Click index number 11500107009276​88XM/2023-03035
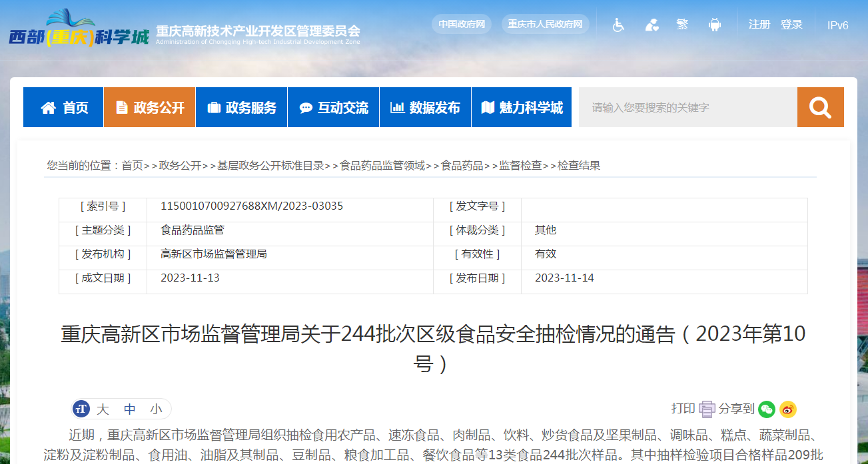The width and height of the screenshot is (868, 464). point(252,206)
